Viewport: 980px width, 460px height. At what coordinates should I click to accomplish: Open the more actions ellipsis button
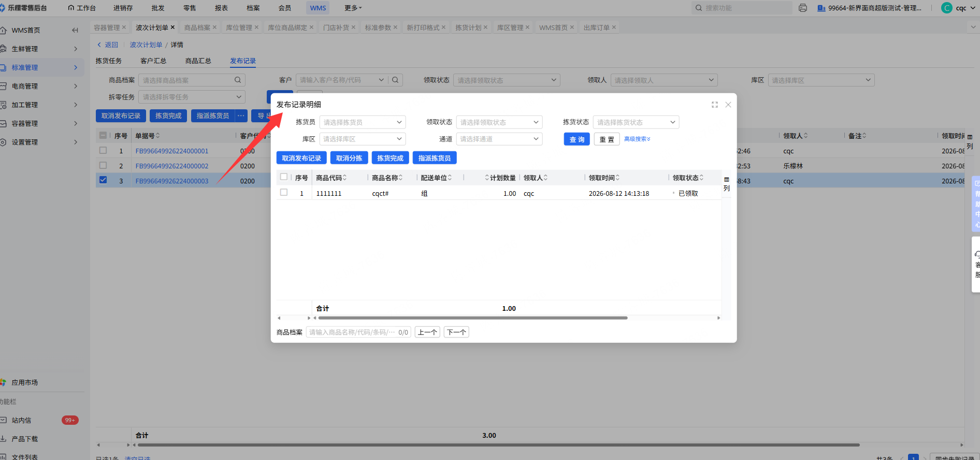pos(241,116)
